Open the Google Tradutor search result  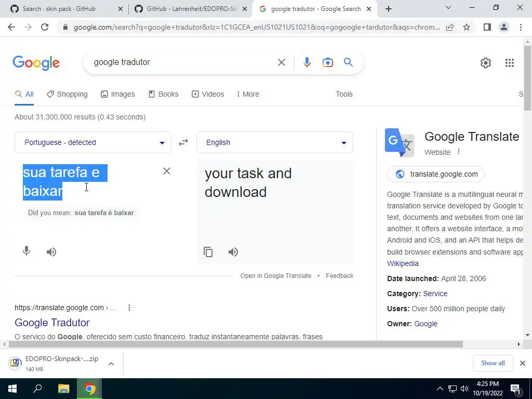point(52,323)
